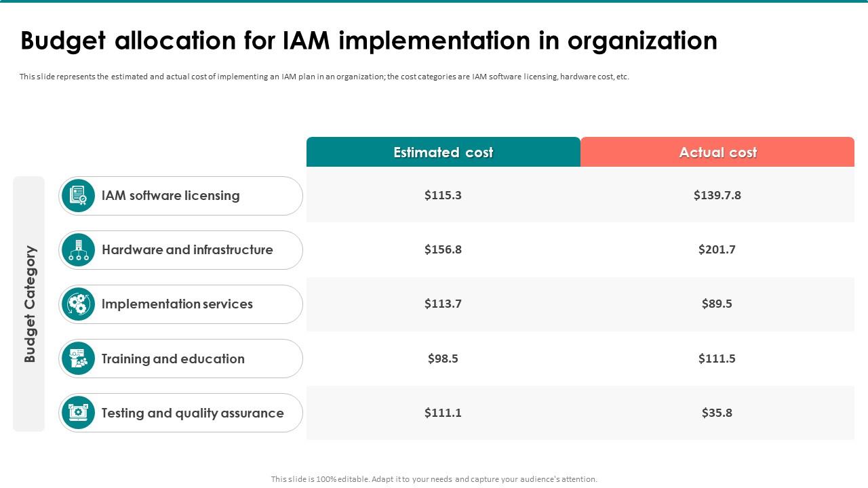This screenshot has width=868, height=488.
Task: Click the $201.7 actual cost value
Action: [x=717, y=249]
